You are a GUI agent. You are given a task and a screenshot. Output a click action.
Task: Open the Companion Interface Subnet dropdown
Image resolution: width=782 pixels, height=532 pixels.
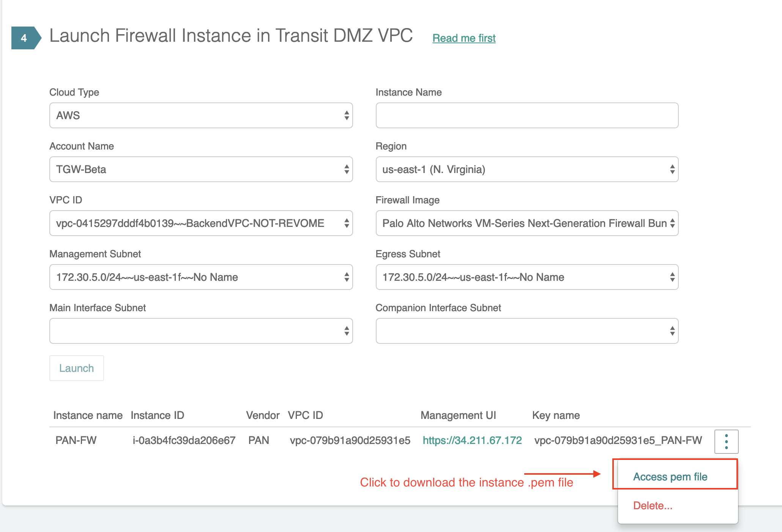point(527,331)
